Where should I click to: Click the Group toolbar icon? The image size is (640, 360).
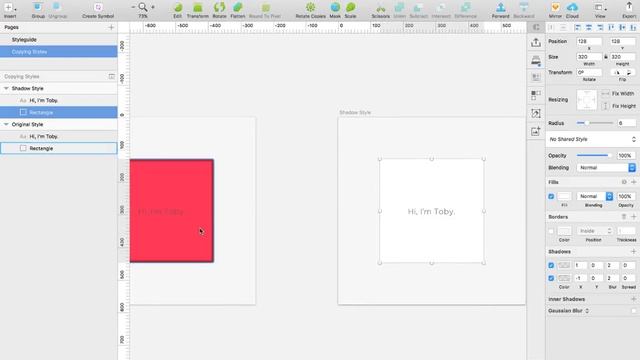(38, 10)
